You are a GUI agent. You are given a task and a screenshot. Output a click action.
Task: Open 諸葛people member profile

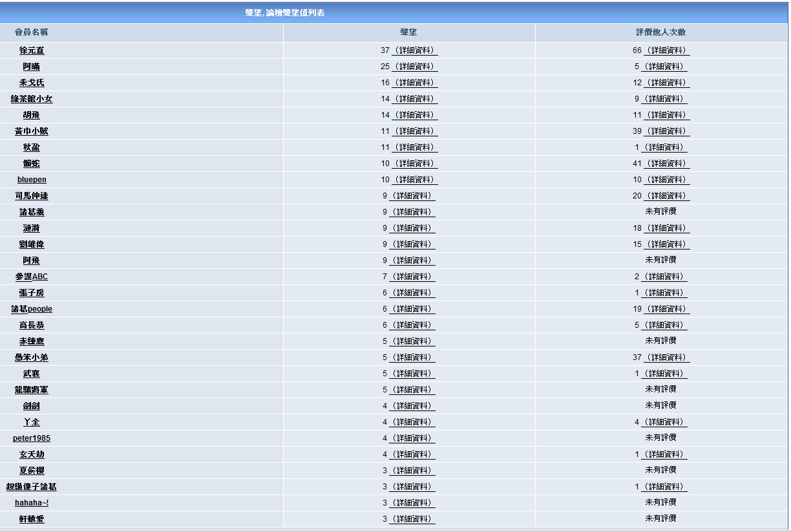coord(32,309)
